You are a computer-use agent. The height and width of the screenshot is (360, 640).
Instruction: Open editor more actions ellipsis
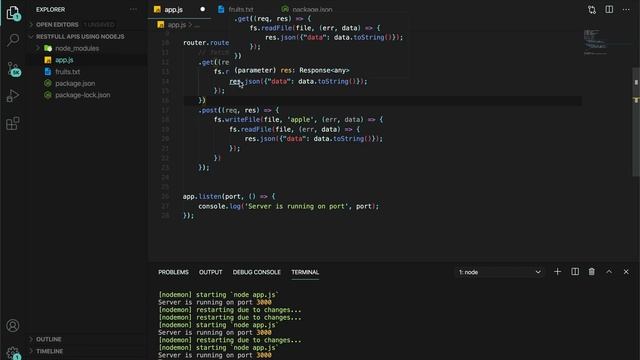pyautogui.click(x=626, y=9)
